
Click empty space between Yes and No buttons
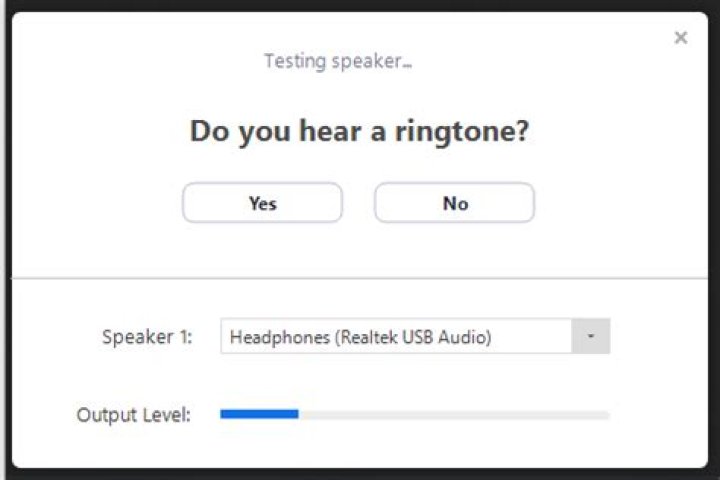click(x=358, y=203)
